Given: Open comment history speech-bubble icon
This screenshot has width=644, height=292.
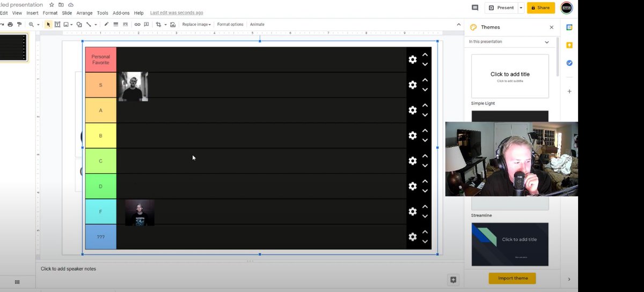Looking at the screenshot, I should pos(475,8).
